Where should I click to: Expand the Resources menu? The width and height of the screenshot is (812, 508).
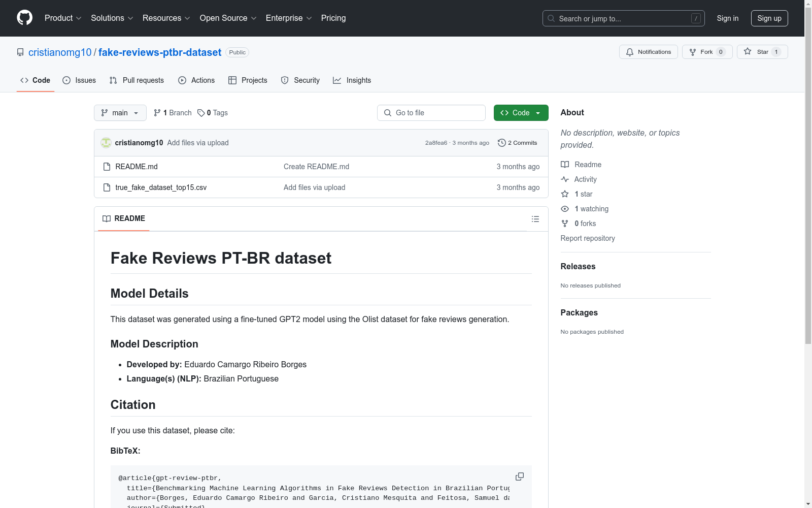point(166,18)
